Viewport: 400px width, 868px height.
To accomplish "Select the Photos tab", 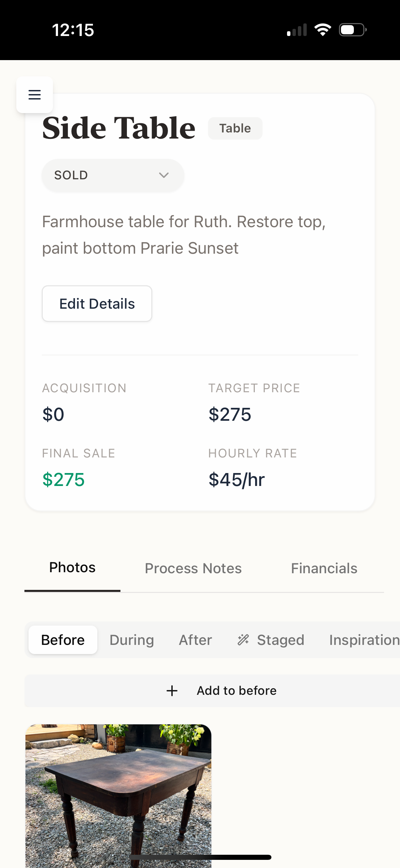I will tap(72, 568).
